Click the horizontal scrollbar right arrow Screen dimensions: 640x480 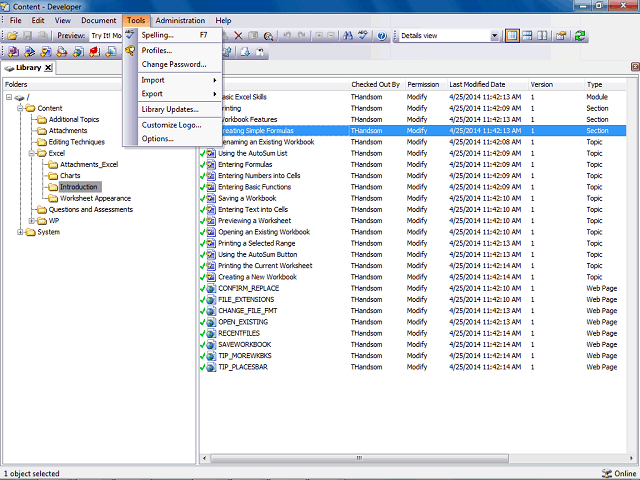click(x=631, y=458)
